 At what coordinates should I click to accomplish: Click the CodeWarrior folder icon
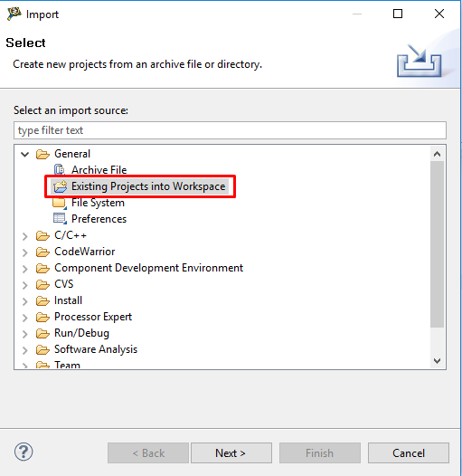pos(42,252)
